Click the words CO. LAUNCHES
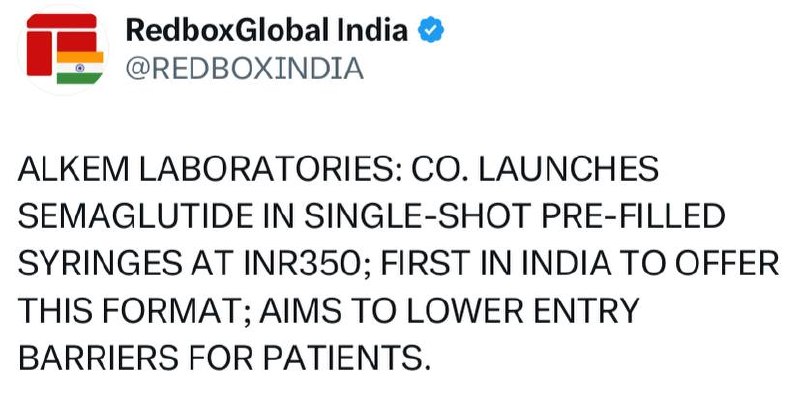Viewport: 800px width, 401px height. 535,169
